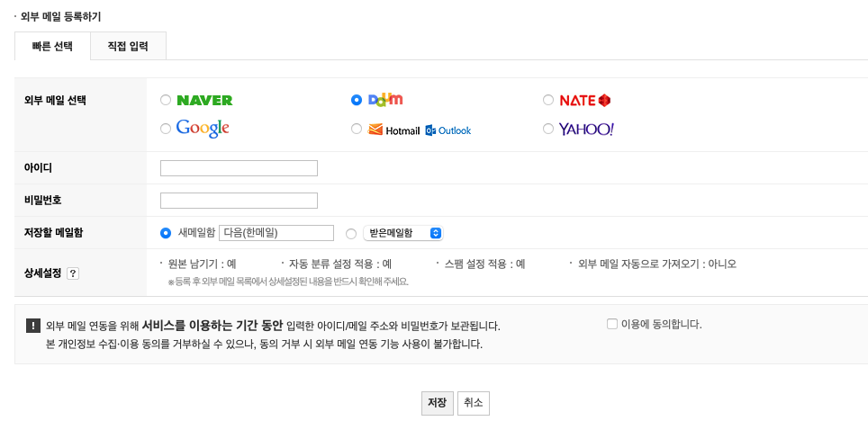This screenshot has height=421, width=868.
Task: Click the 상세설정 label text
Action: [x=42, y=273]
